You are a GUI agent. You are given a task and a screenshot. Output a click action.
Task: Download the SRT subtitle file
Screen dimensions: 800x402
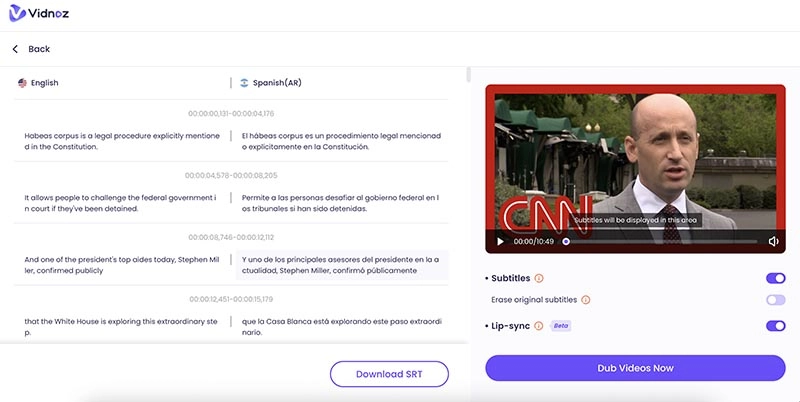point(389,374)
